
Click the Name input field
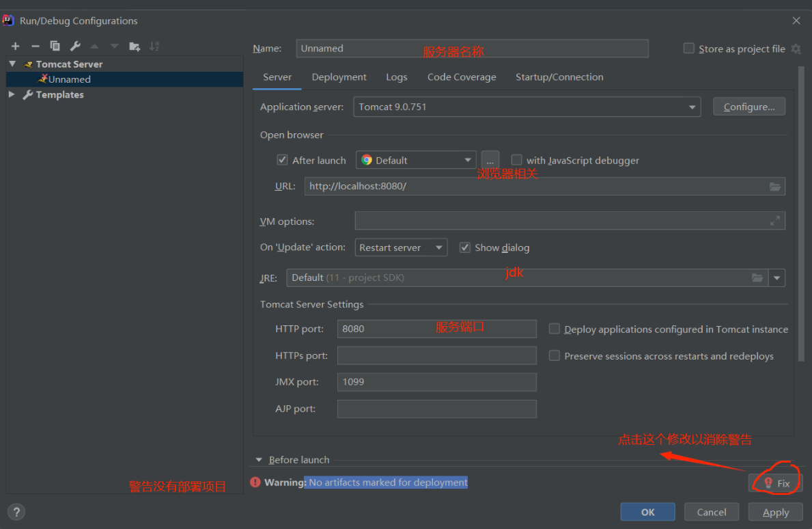click(473, 49)
